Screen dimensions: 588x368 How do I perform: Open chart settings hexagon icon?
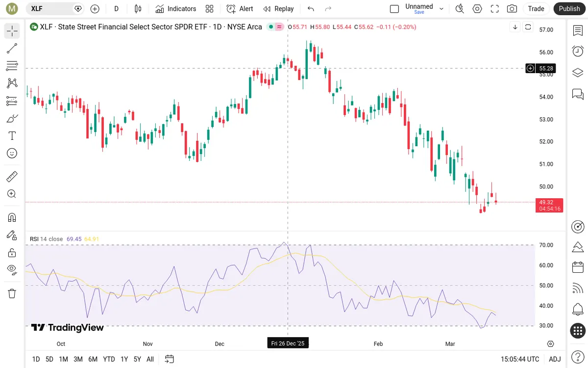[477, 9]
